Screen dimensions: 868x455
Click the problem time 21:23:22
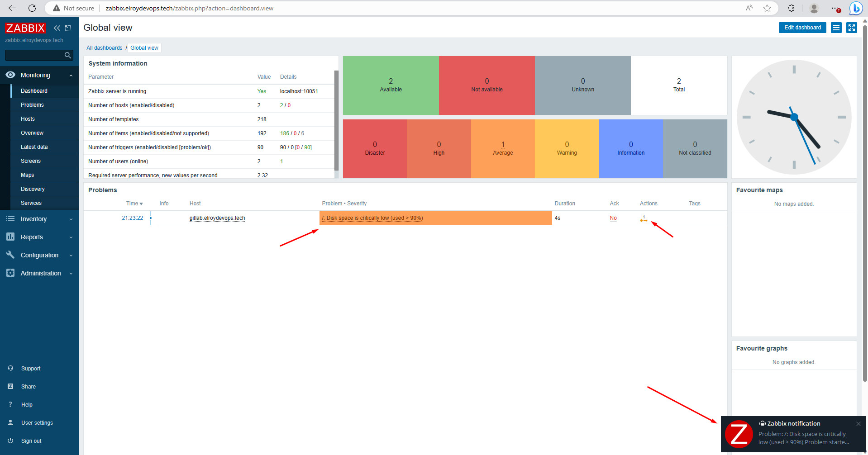click(x=132, y=218)
